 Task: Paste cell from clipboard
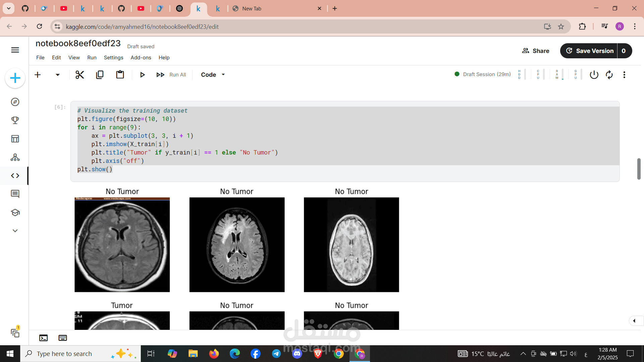pyautogui.click(x=120, y=75)
